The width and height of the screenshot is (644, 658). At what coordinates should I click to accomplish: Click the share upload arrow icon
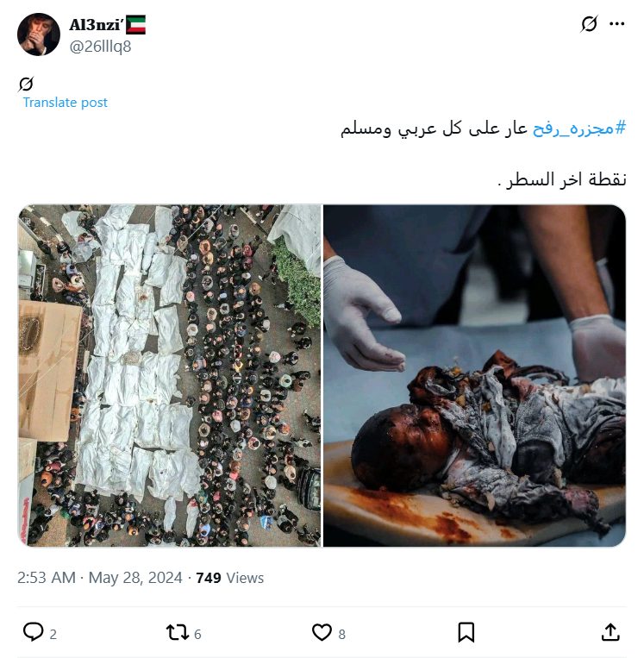click(x=610, y=632)
